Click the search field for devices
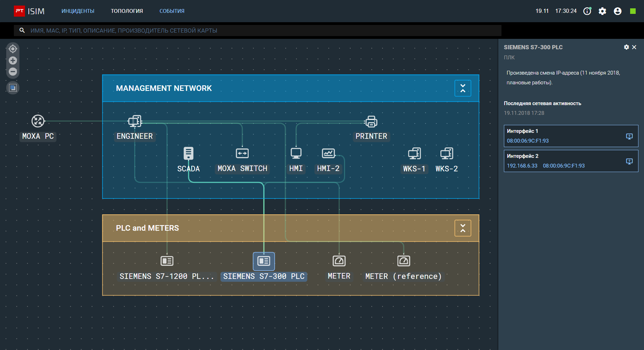Screen dimensions: 644x350 click(x=258, y=31)
